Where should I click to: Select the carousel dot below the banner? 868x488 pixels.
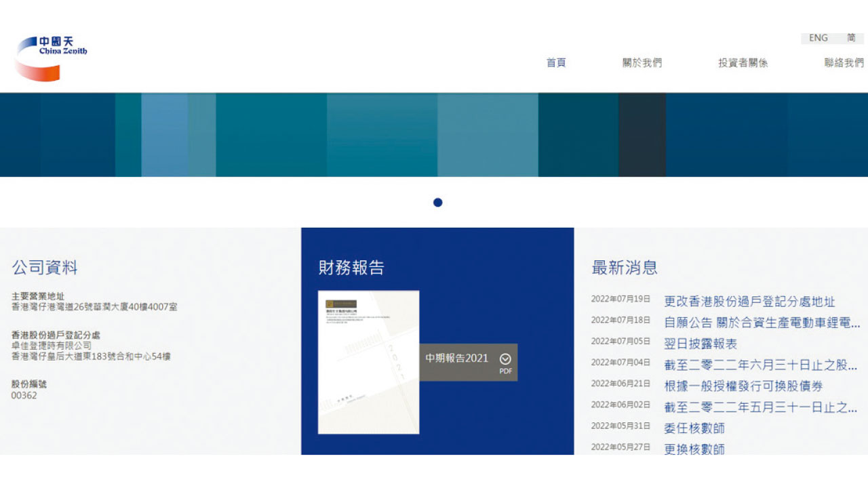tap(438, 202)
